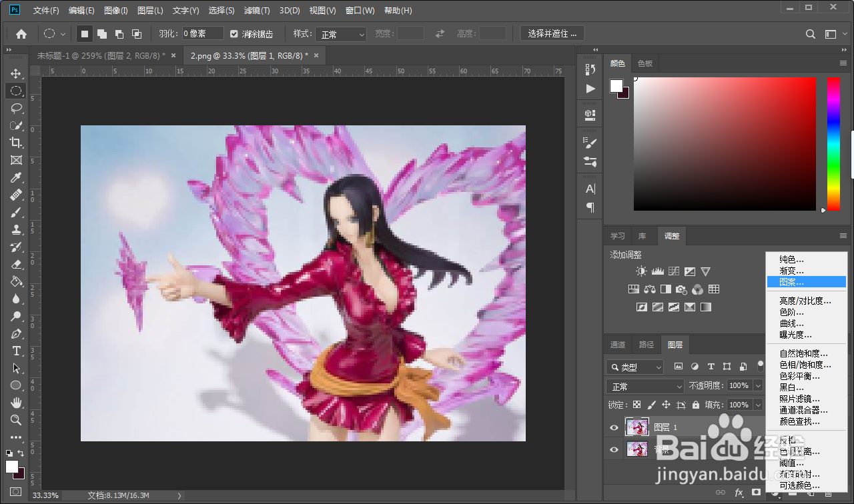Select the Horizontal Type tool

pyautogui.click(x=15, y=351)
